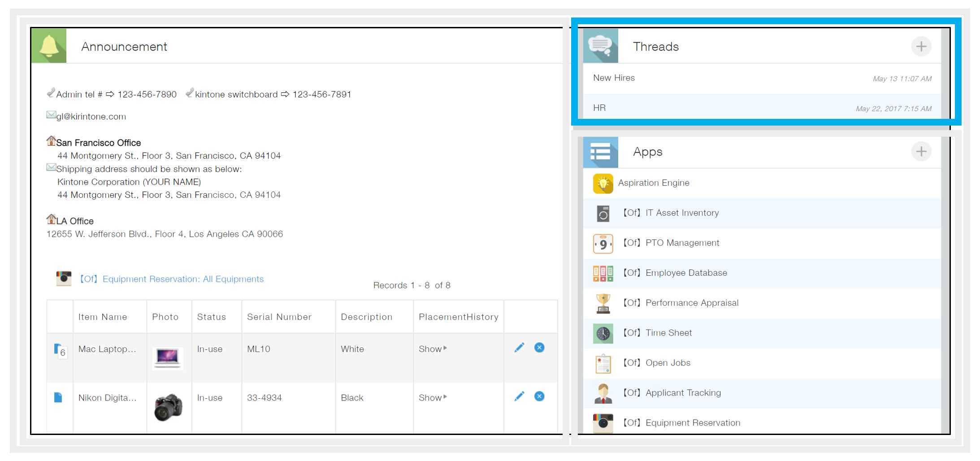Open the New Hires thread

click(614, 78)
